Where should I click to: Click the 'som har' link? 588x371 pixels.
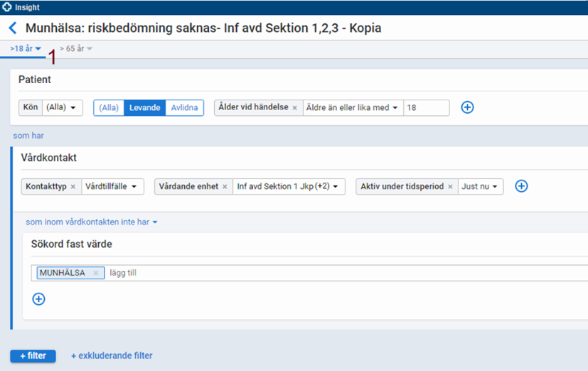tap(28, 136)
